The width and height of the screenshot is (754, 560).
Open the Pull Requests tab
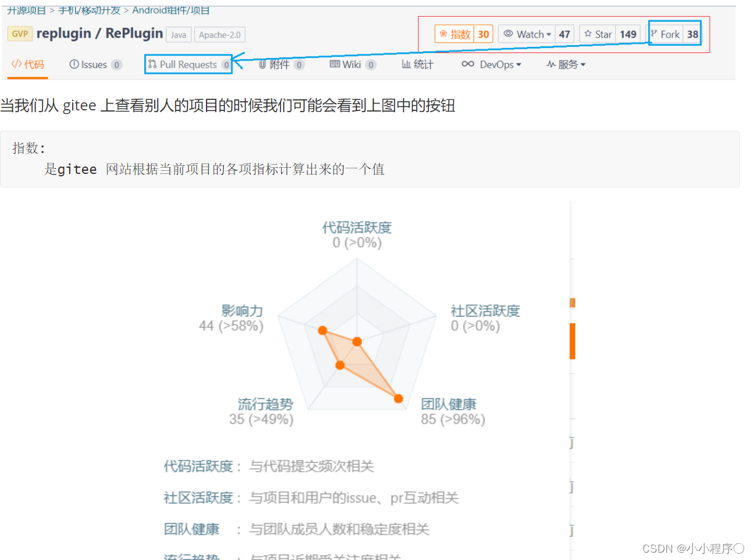click(x=189, y=65)
